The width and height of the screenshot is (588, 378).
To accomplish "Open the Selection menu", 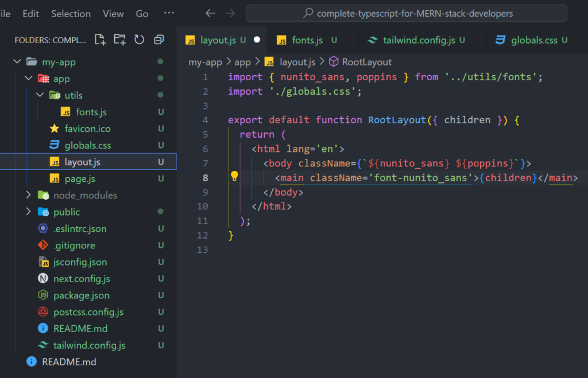I will point(71,14).
